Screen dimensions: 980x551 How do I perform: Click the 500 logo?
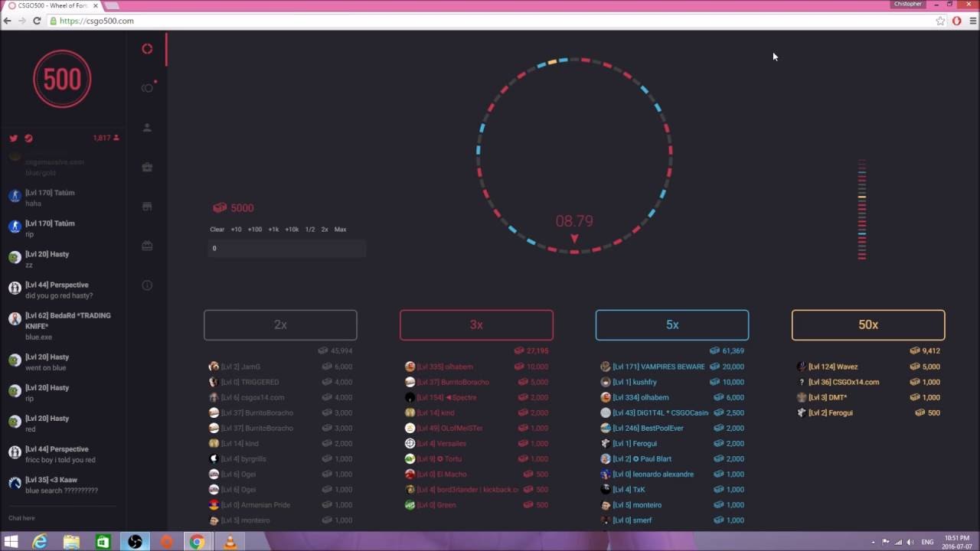click(62, 79)
